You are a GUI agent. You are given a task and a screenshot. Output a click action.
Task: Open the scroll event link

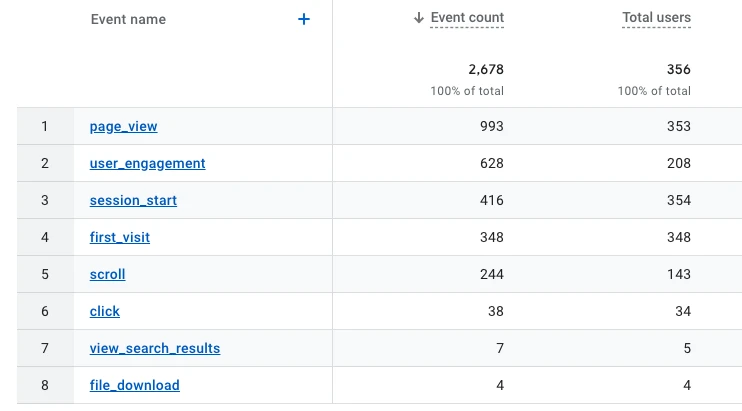[x=107, y=275]
